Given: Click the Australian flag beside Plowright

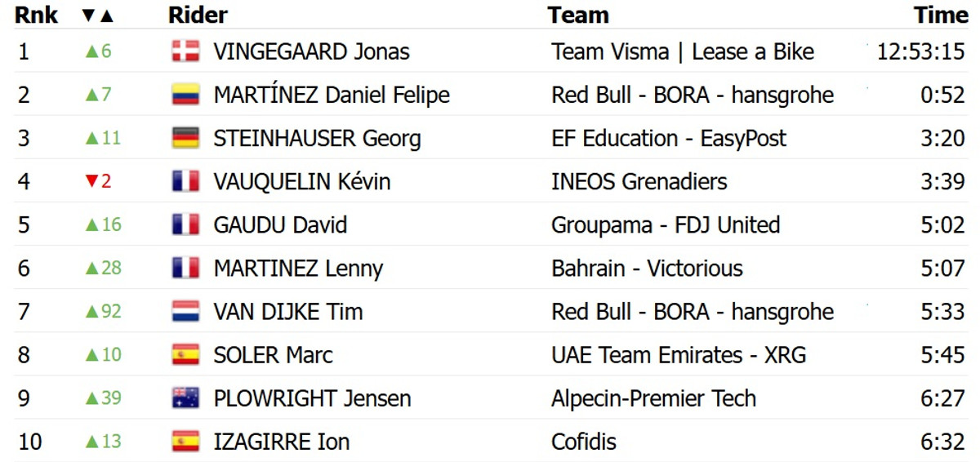Looking at the screenshot, I should pyautogui.click(x=185, y=398).
